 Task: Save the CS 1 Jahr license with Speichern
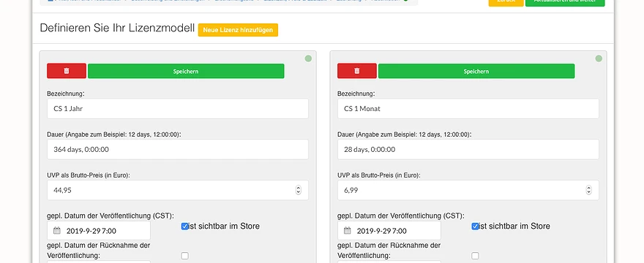[x=186, y=71]
